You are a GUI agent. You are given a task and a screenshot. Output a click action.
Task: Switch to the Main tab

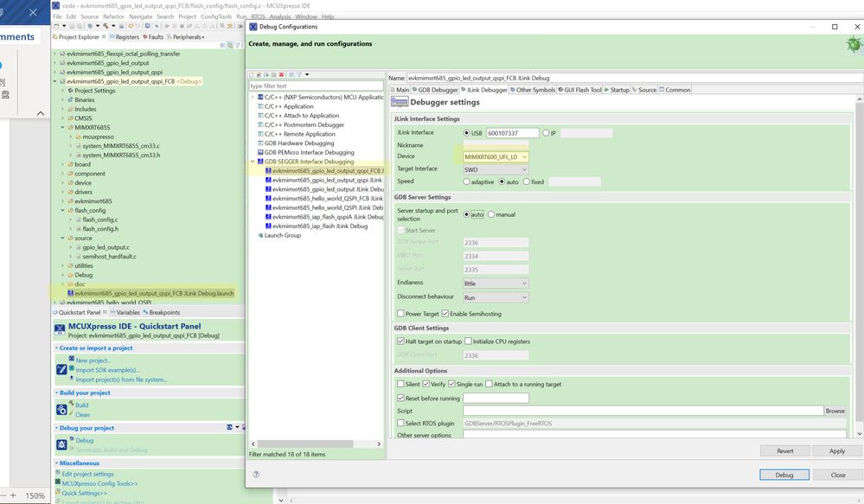click(x=400, y=90)
